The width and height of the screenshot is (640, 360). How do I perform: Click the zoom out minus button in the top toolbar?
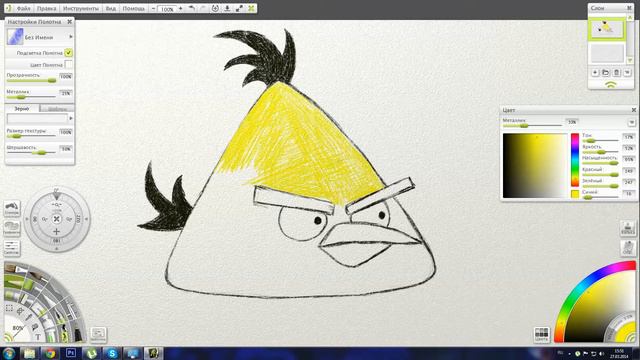click(153, 8)
